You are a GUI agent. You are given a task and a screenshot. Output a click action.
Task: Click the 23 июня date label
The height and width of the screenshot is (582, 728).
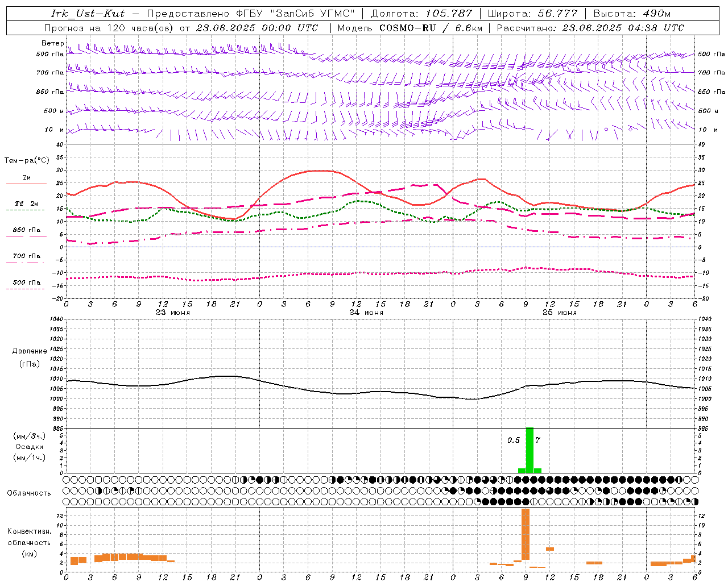[173, 313]
